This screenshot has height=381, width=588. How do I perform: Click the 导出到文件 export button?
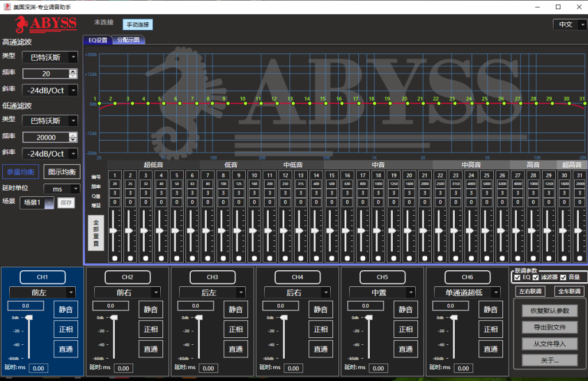(550, 327)
